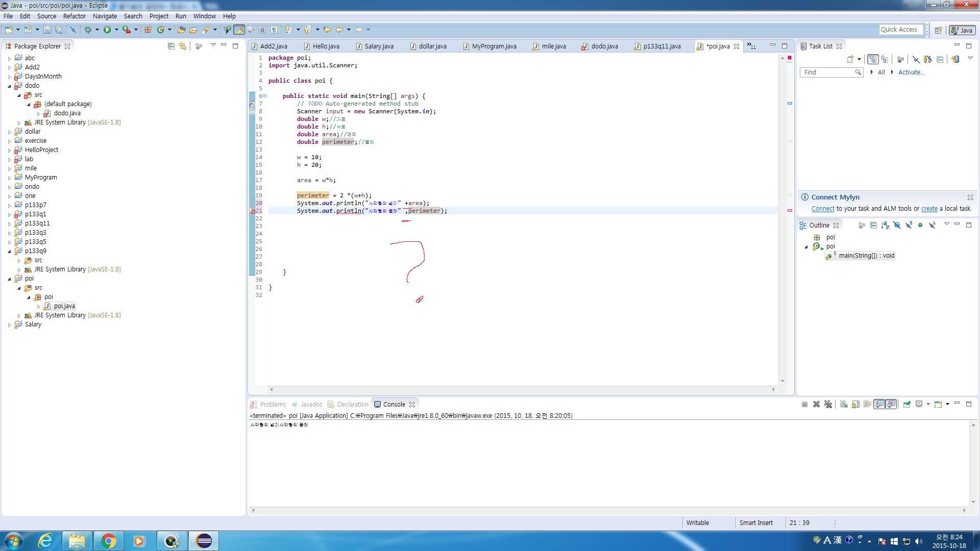980x551 pixels.
Task: Open Debug button dropdown arrow
Action: click(x=97, y=30)
